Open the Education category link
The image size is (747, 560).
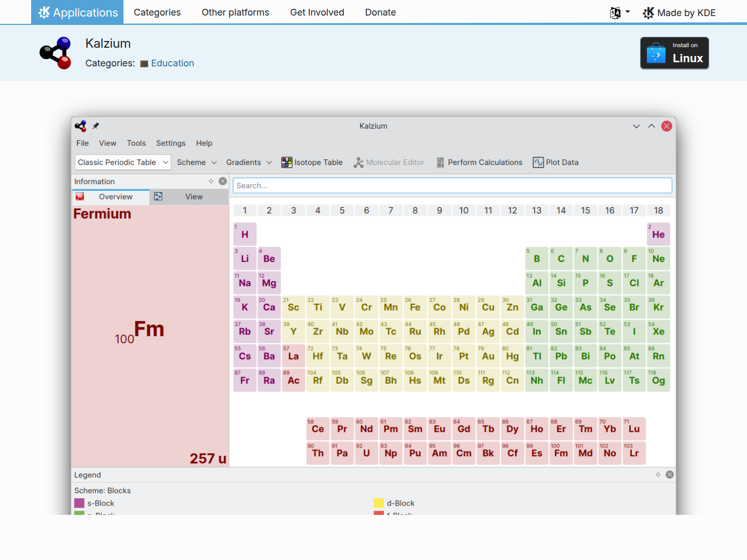173,63
